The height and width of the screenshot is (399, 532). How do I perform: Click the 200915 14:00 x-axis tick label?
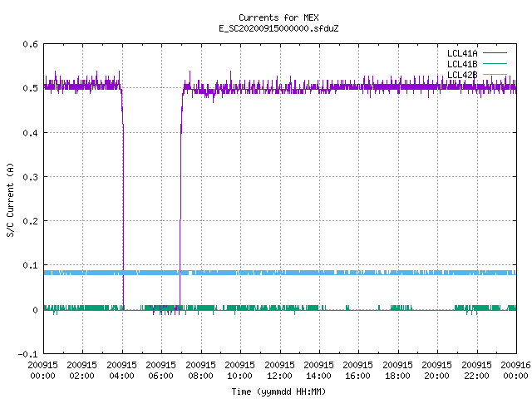pos(318,370)
